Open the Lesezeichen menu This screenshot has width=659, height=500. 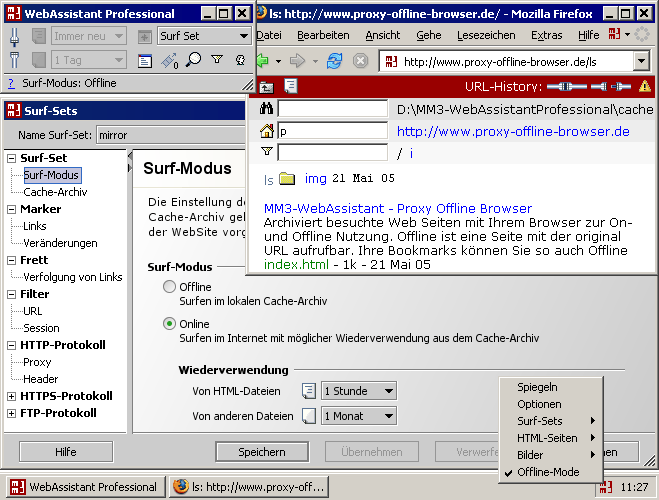coord(486,35)
